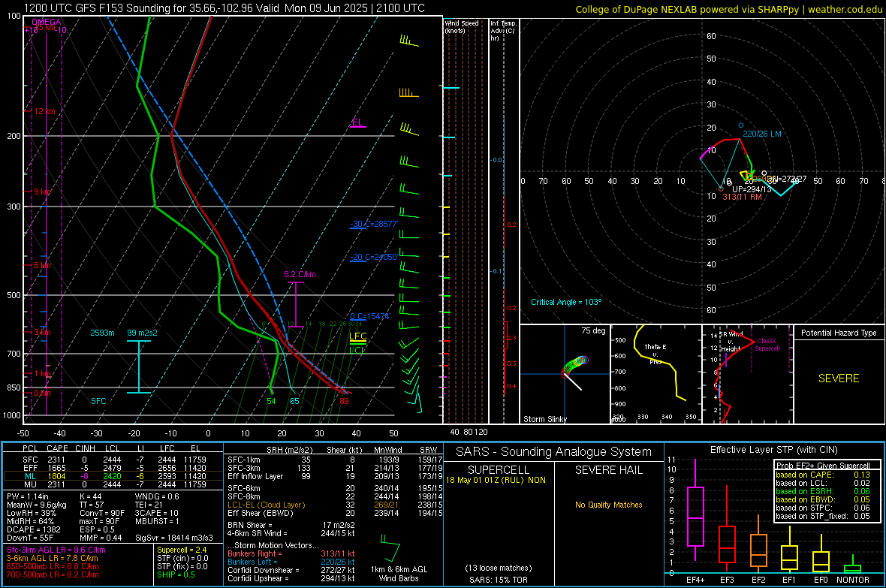
Task: Click the SFC-1km shear row
Action: tap(334, 460)
